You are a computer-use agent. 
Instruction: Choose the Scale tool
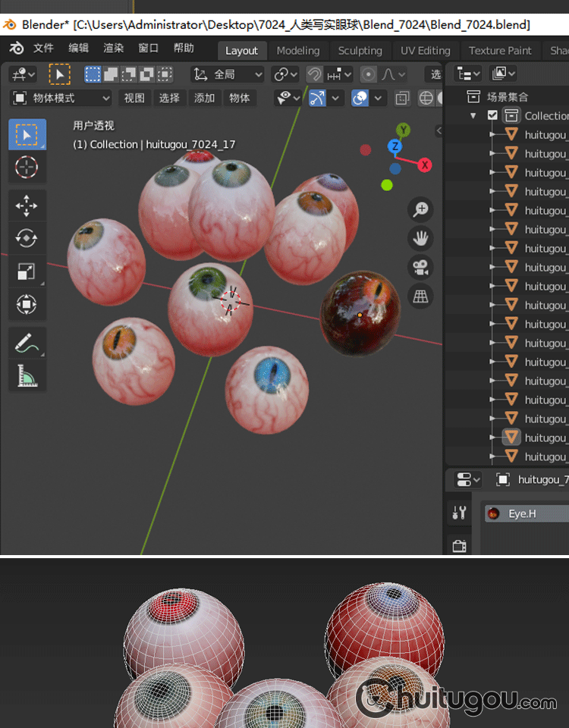[27, 271]
